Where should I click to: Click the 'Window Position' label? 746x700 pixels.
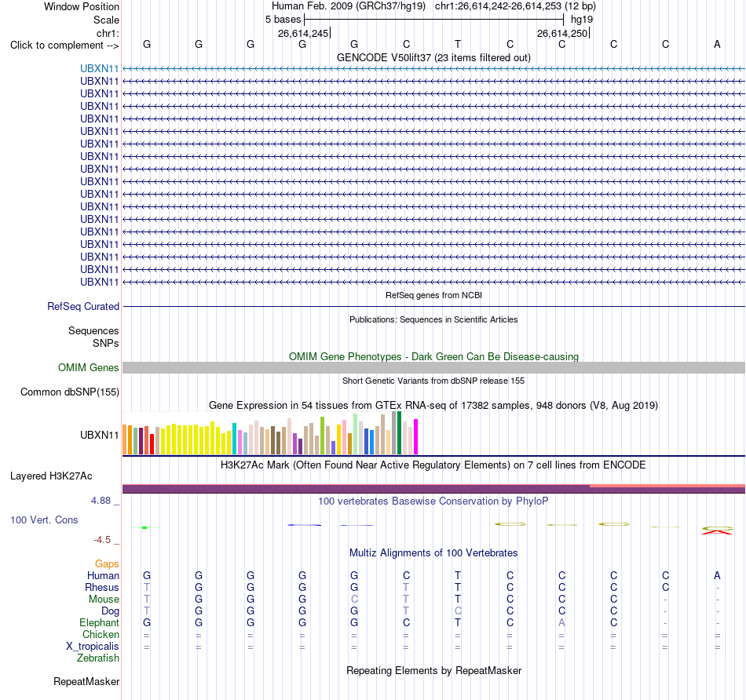coord(82,6)
